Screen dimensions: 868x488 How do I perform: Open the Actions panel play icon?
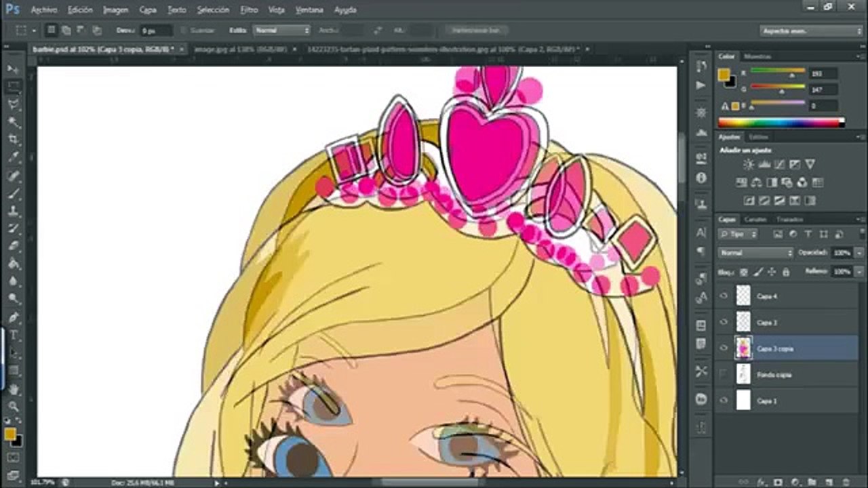point(701,86)
